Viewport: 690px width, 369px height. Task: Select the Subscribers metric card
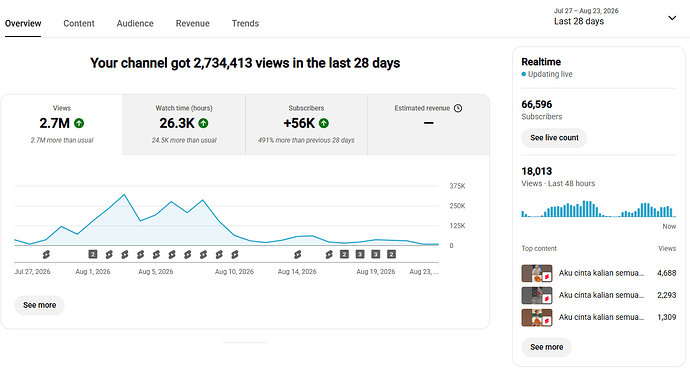point(306,124)
